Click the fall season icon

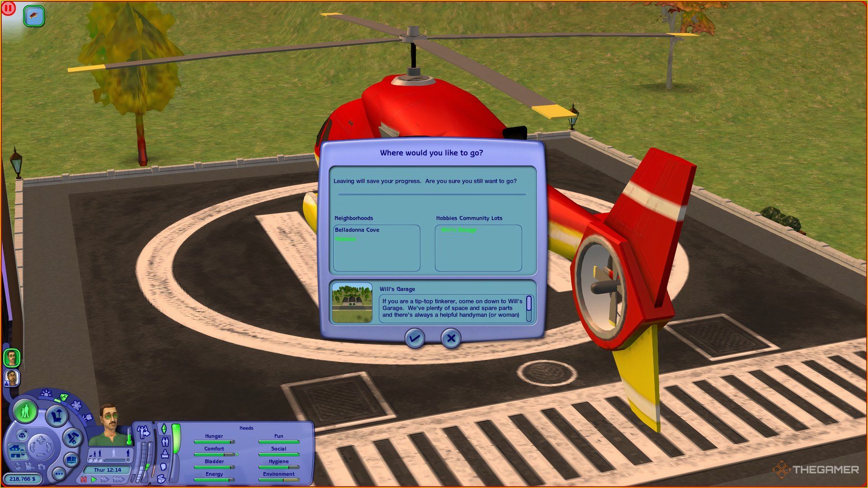point(88,417)
